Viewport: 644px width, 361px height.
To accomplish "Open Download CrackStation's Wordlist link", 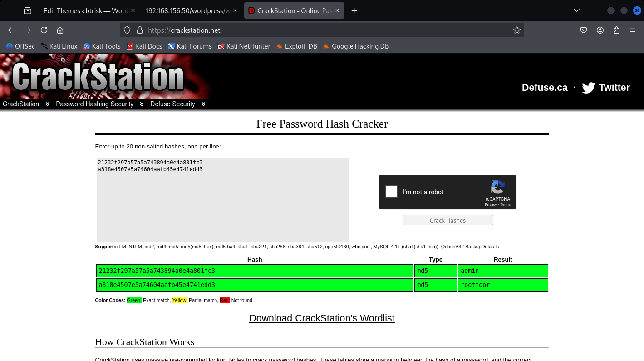I will [322, 318].
